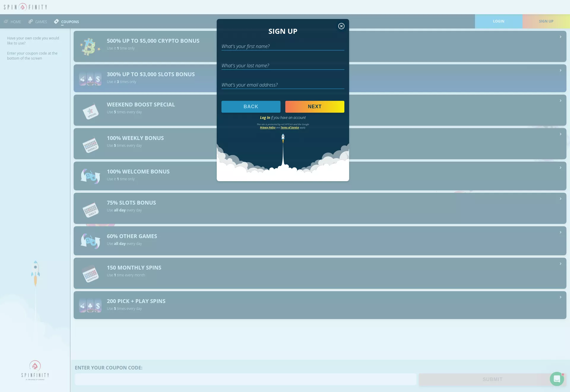Image resolution: width=570 pixels, height=392 pixels.
Task: Select the Coupons tab
Action: 66,22
